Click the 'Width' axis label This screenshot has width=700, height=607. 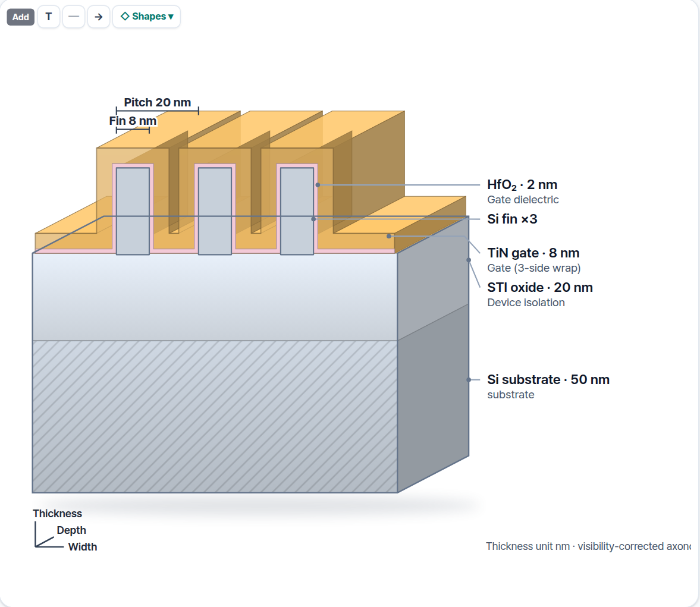tap(83, 547)
